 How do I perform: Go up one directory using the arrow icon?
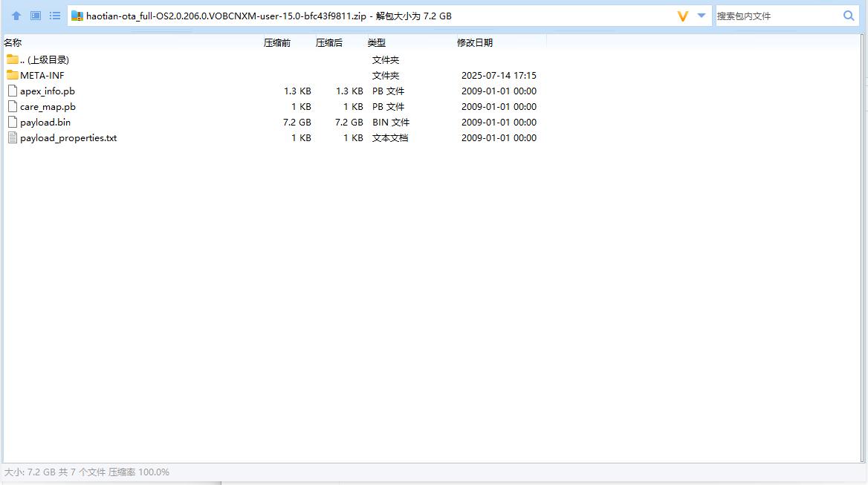coord(16,16)
